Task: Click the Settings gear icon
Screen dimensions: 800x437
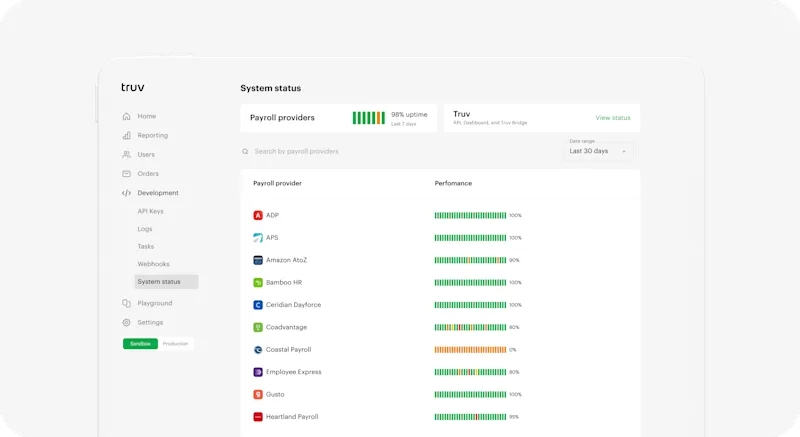Action: 127,322
